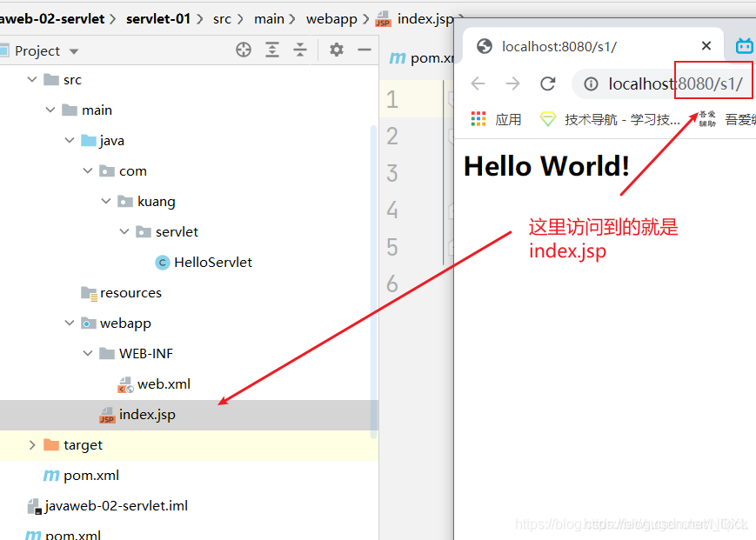This screenshot has width=756, height=540.
Task: Switch to the pom.xml editor tab
Action: (x=422, y=58)
